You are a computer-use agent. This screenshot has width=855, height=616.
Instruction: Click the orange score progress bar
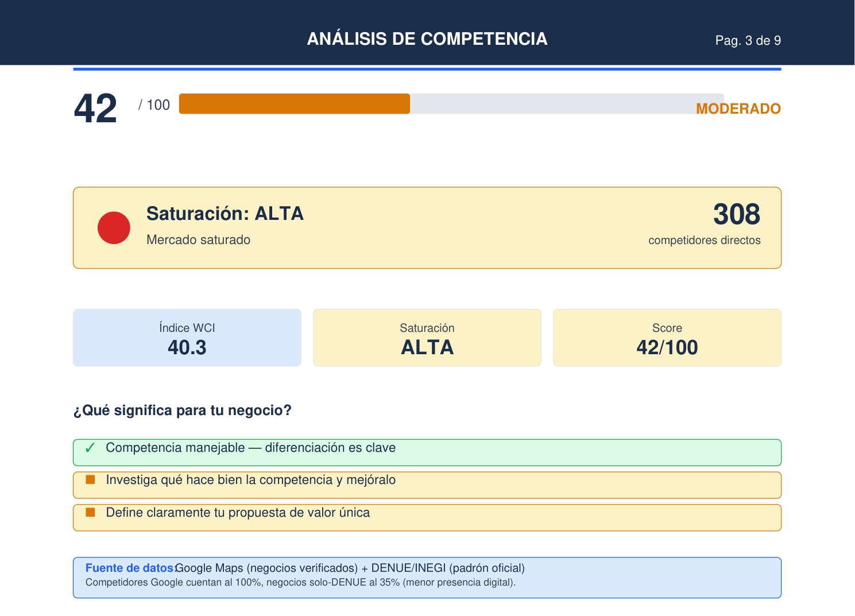point(295,104)
